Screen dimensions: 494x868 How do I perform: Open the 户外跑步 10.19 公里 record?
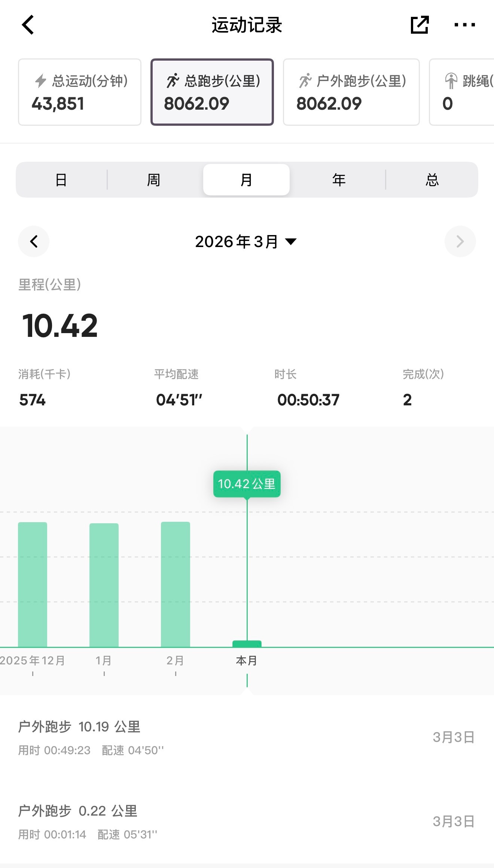[247, 737]
